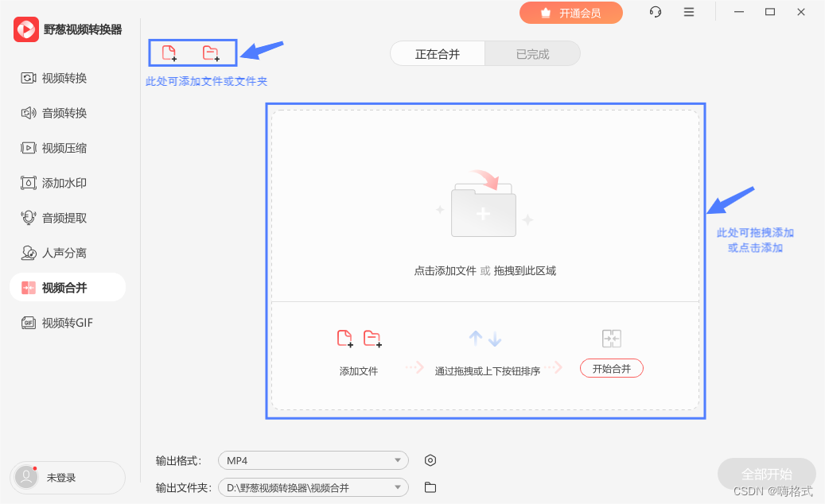Switch to the 已完成 tab

(x=532, y=53)
